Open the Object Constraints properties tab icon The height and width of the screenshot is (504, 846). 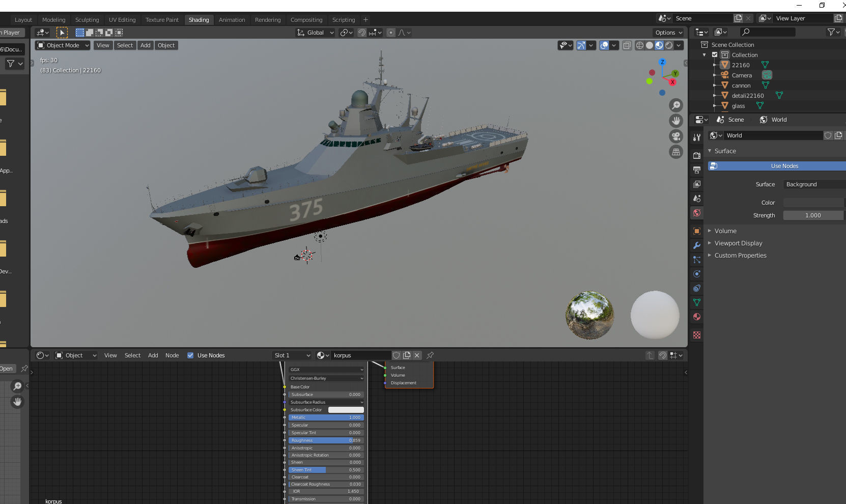coord(697,288)
